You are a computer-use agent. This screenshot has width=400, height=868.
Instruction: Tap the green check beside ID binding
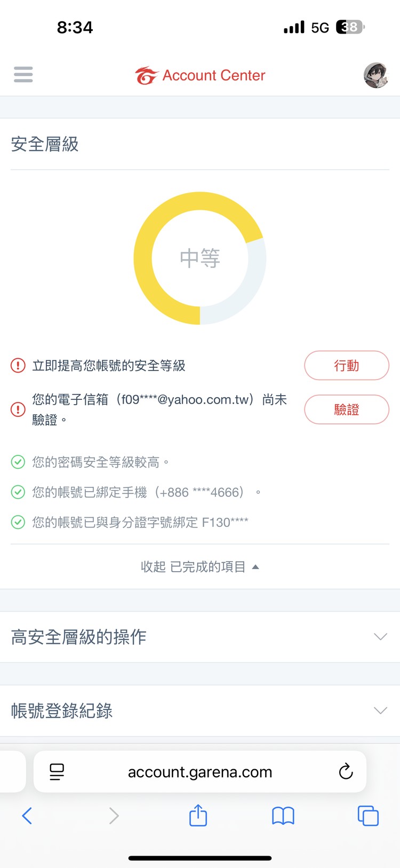[18, 522]
